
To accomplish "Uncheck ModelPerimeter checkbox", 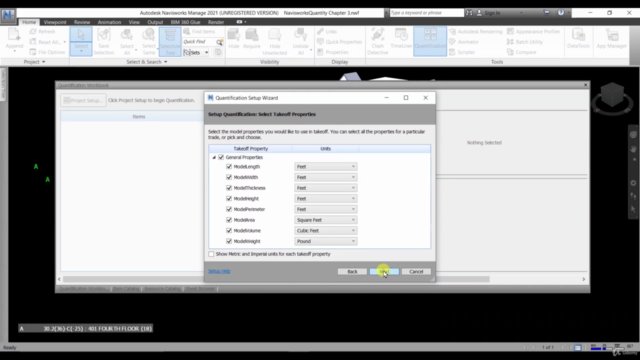I will pos(229,209).
